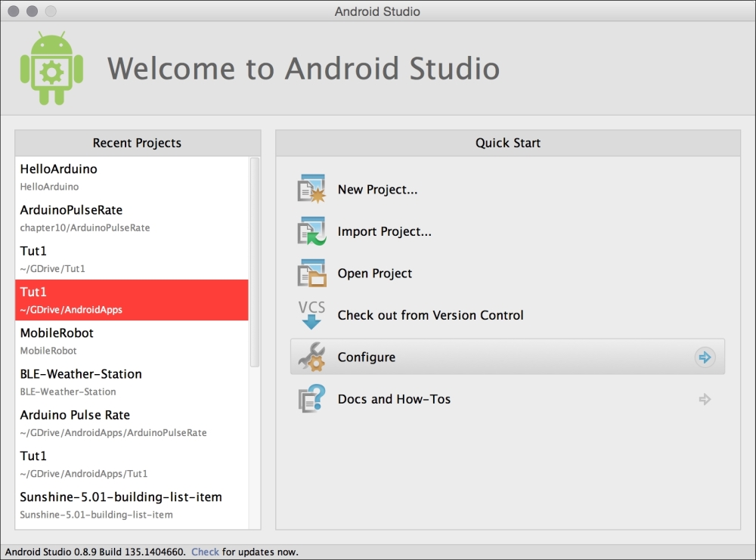Click the VCS checkout arrow icon

(311, 314)
